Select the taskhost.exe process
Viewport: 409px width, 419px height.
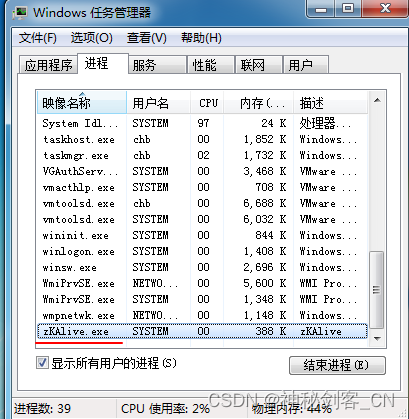202,139
